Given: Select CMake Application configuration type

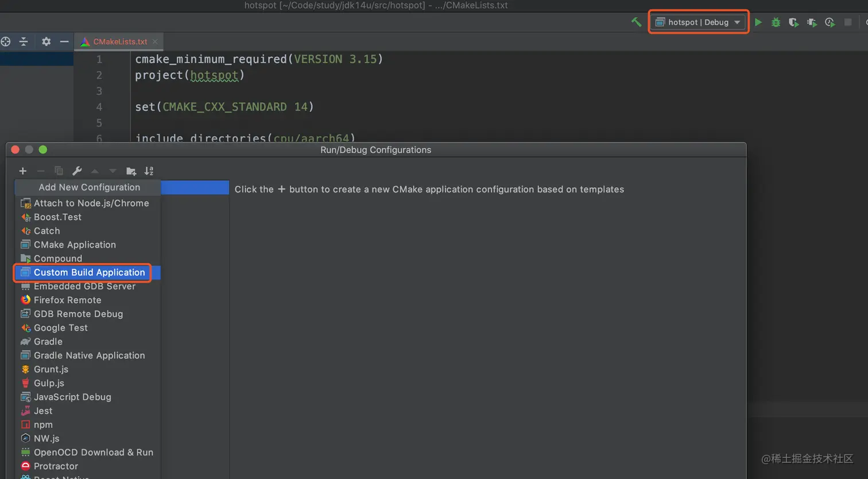Looking at the screenshot, I should click(x=87, y=245).
